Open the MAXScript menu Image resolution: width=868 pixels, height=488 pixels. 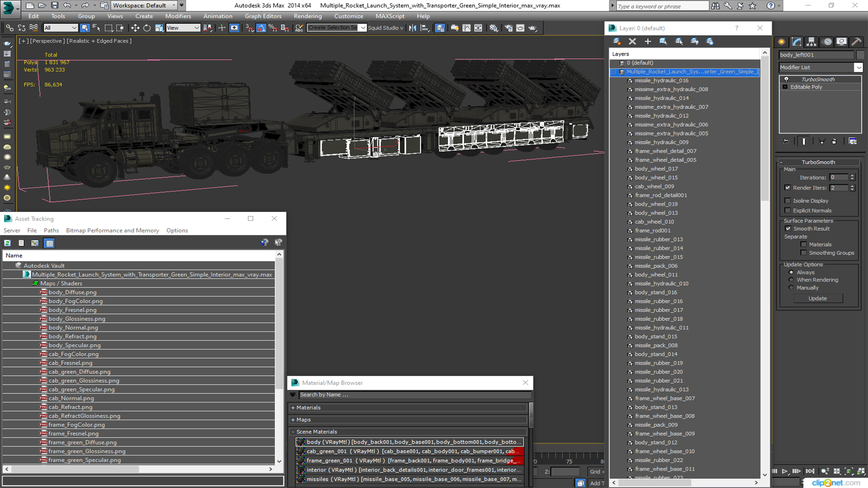pos(390,16)
